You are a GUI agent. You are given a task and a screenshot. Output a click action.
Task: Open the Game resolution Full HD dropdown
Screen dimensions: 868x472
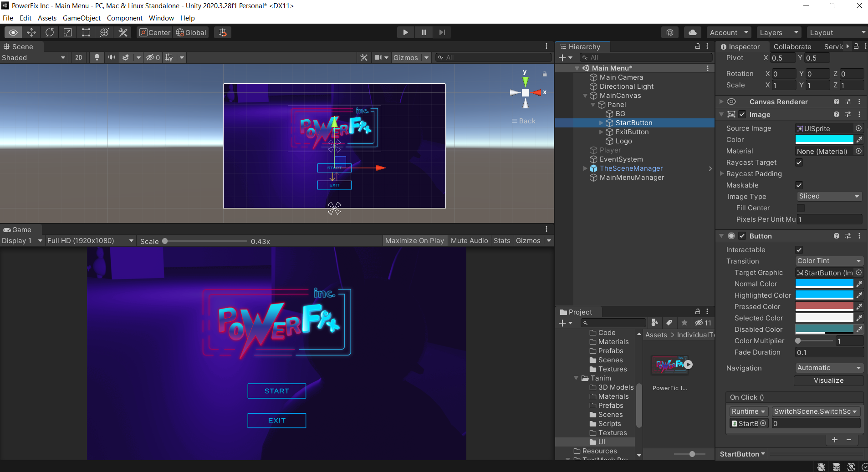[90, 241]
